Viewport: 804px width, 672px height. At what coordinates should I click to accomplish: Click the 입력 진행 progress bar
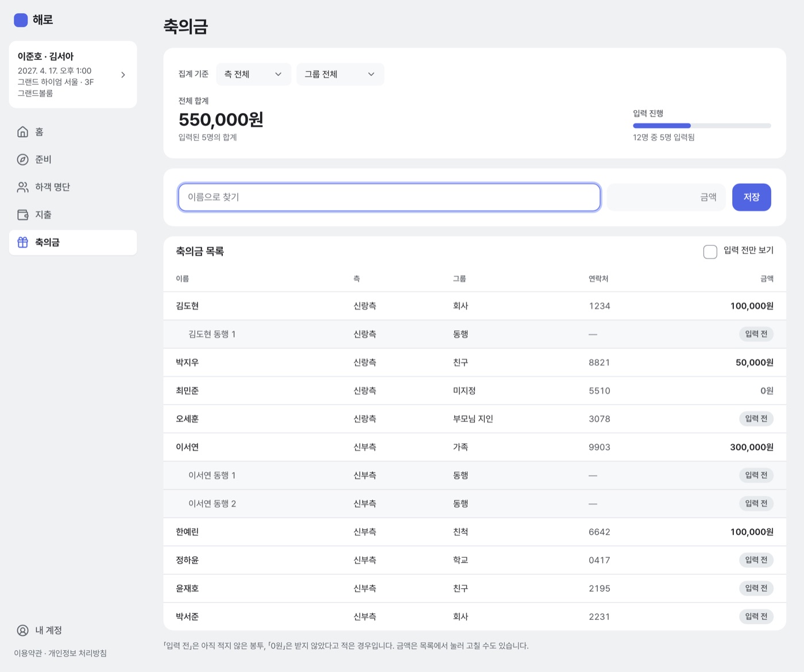tap(702, 125)
